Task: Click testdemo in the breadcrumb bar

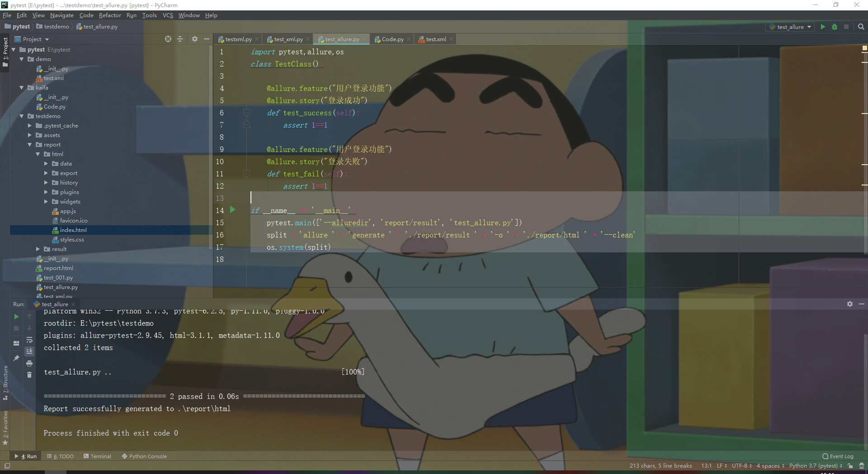Action: coord(53,27)
